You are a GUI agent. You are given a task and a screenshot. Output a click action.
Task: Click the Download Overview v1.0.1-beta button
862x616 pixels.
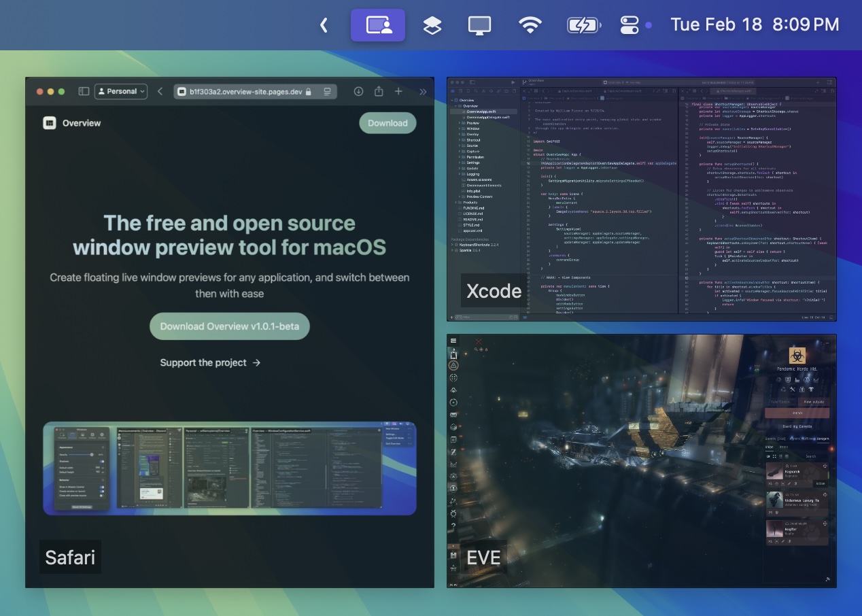point(230,326)
